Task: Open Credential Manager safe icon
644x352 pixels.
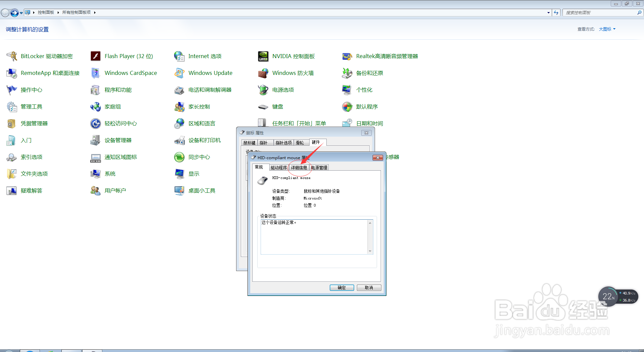Action: pos(12,123)
